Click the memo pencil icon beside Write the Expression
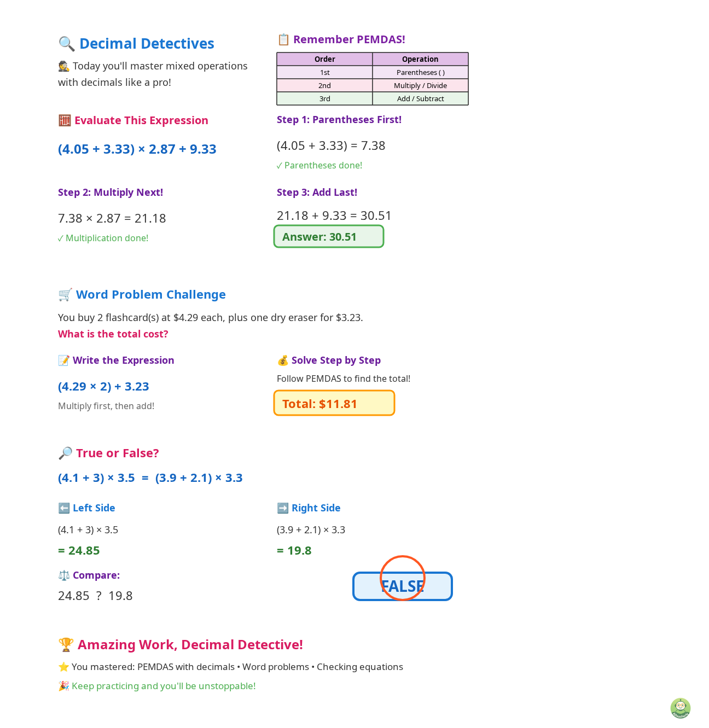 click(63, 360)
